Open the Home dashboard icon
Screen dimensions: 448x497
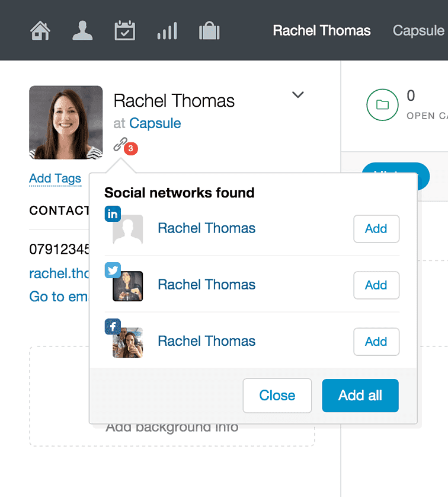coord(40,31)
